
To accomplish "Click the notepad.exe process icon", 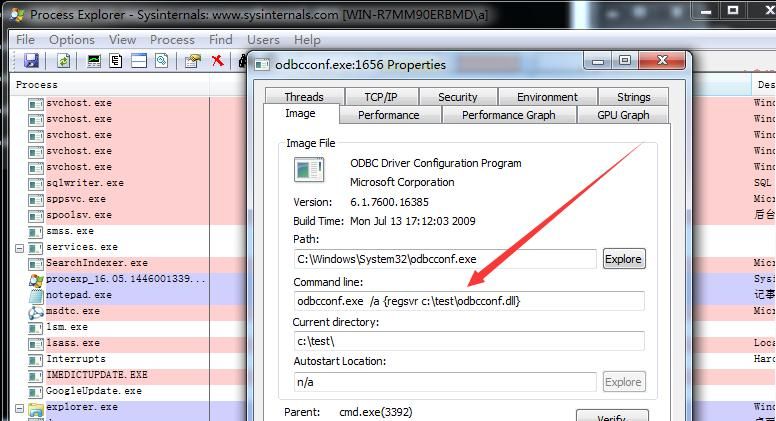I will (36, 296).
